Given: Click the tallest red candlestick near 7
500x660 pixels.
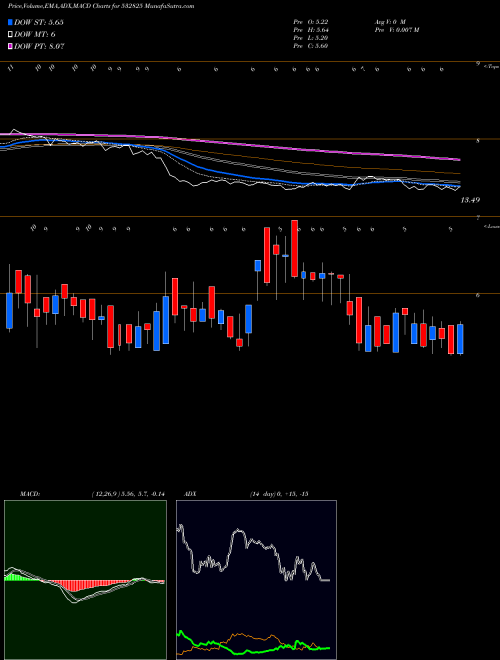Looking at the screenshot, I should pos(295,248).
